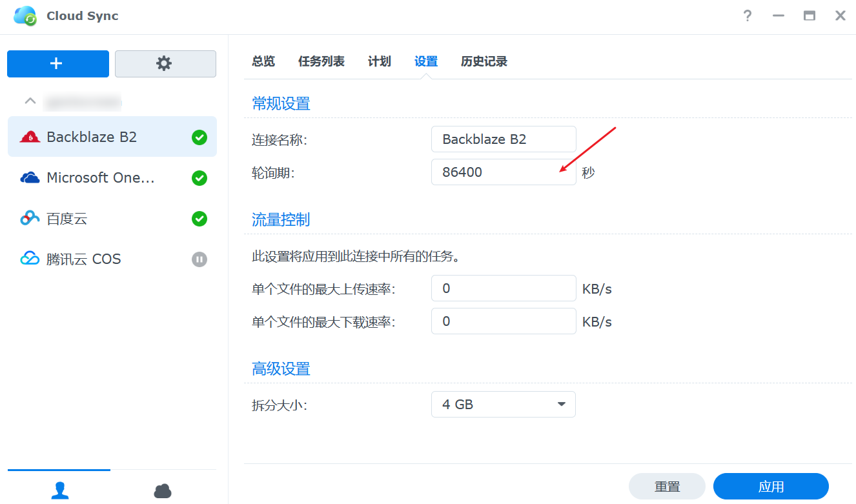Open the 计划 tab
Screen dimensions: 856x504
pos(379,61)
